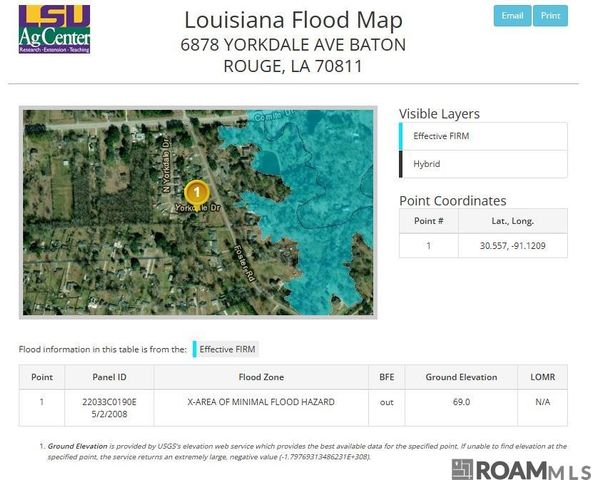Click Panel ID 22033C0190E cell
This screenshot has height=480, width=591.
tap(109, 408)
